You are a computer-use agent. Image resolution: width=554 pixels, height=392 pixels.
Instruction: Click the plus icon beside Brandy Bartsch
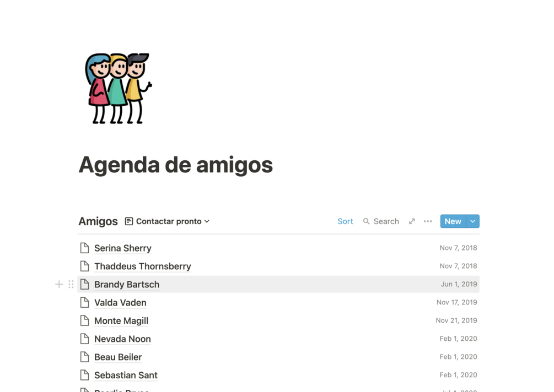59,284
